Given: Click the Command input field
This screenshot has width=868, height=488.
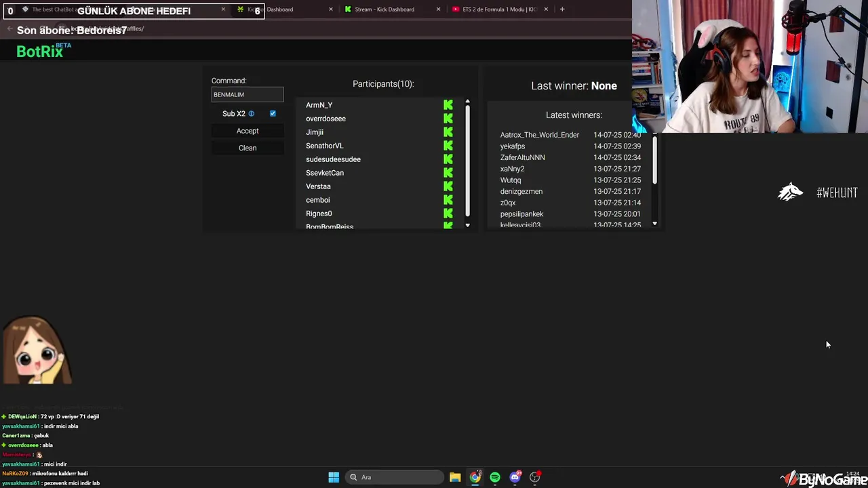Looking at the screenshot, I should tap(248, 95).
